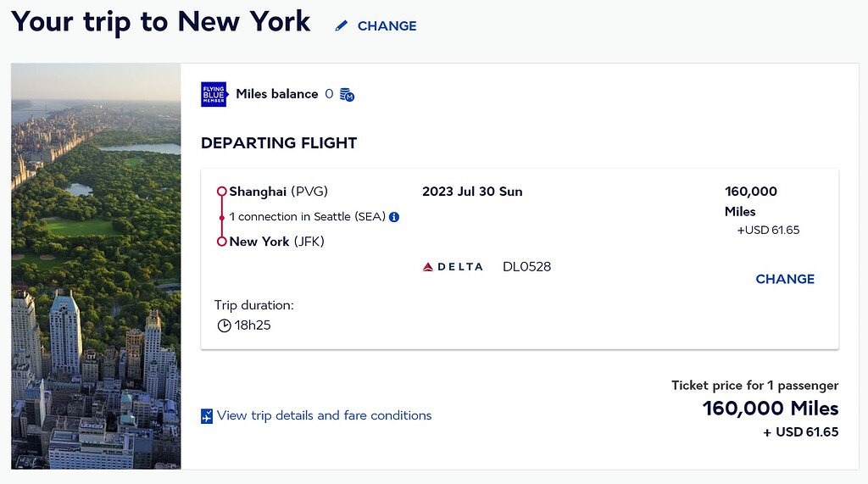This screenshot has width=868, height=484.
Task: Click the Miles balance value
Action: [329, 94]
